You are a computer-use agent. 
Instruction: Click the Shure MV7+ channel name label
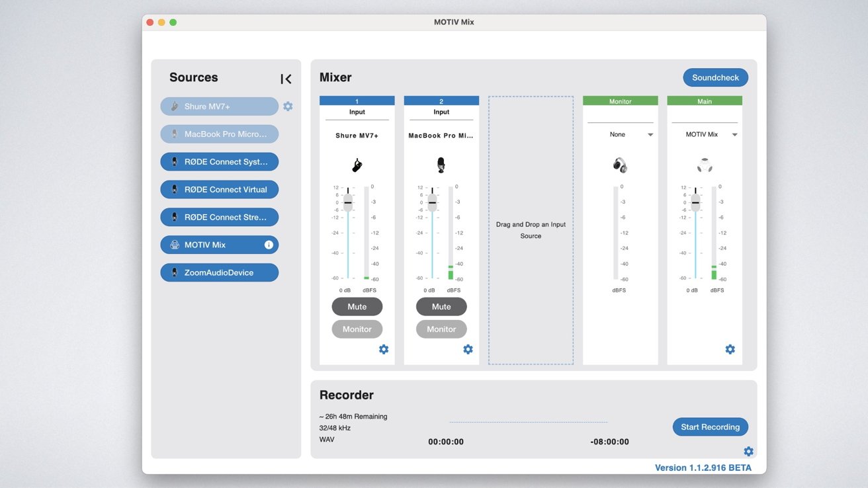(357, 136)
